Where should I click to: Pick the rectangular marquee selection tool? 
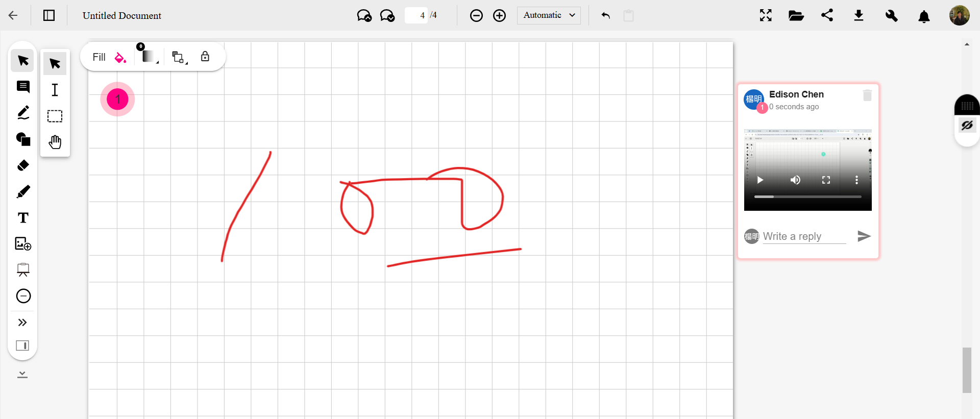pyautogui.click(x=55, y=116)
